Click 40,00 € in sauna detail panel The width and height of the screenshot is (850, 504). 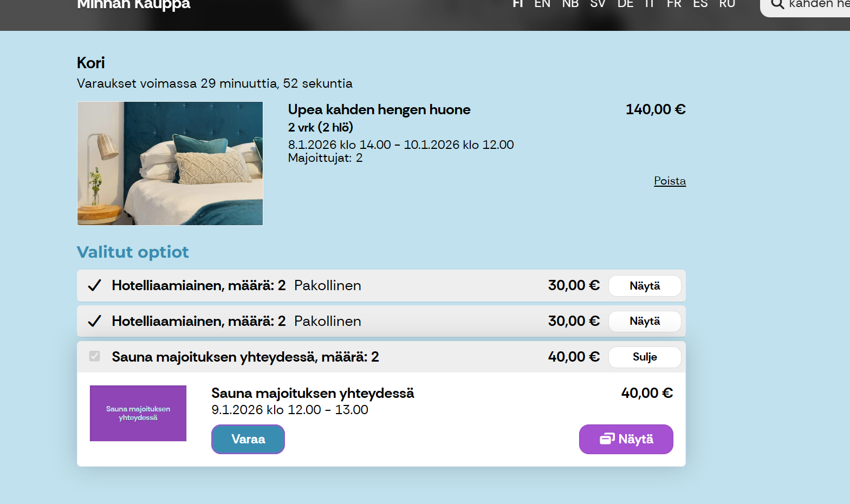pyautogui.click(x=647, y=393)
